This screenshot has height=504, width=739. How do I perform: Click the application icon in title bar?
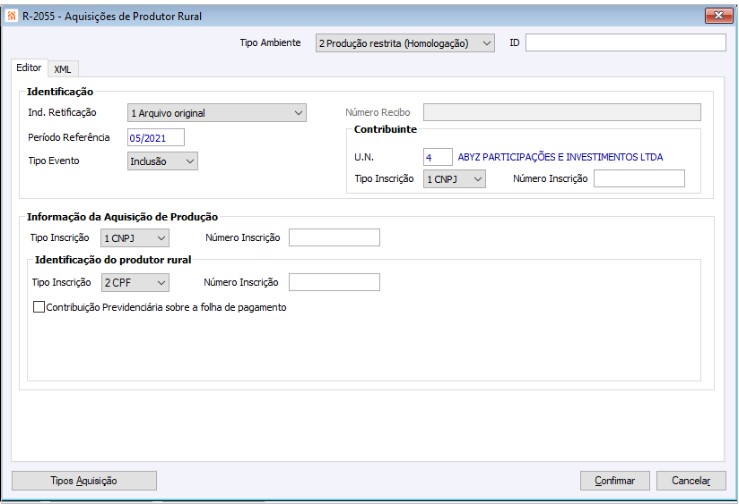(x=11, y=16)
